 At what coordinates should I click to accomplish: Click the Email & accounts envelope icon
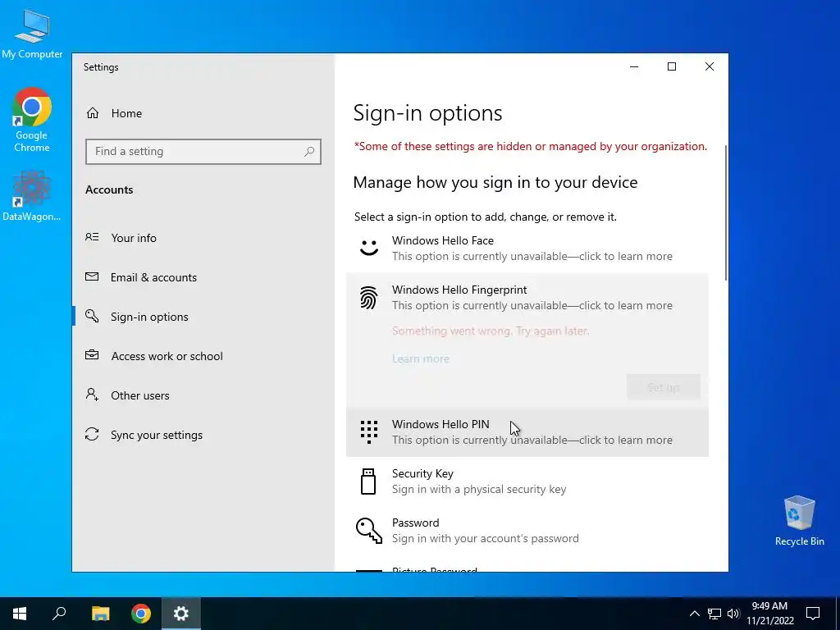click(92, 277)
